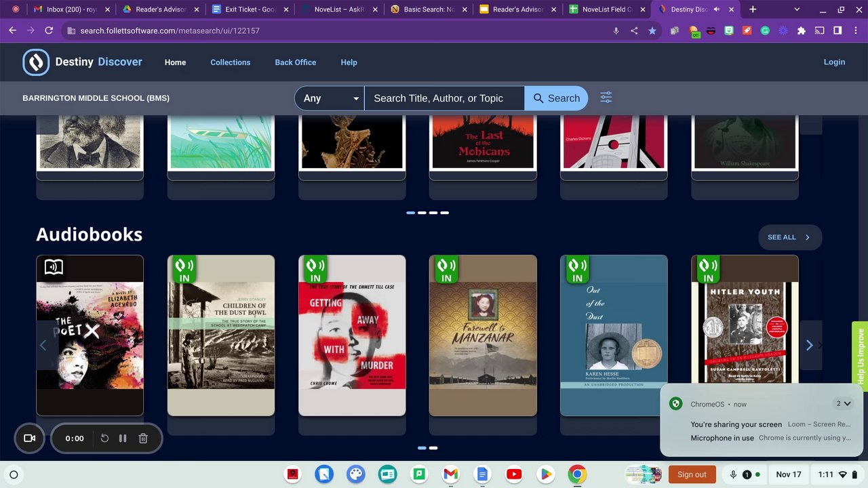
Task: Open the Cast media extension icon
Action: pyautogui.click(x=819, y=30)
